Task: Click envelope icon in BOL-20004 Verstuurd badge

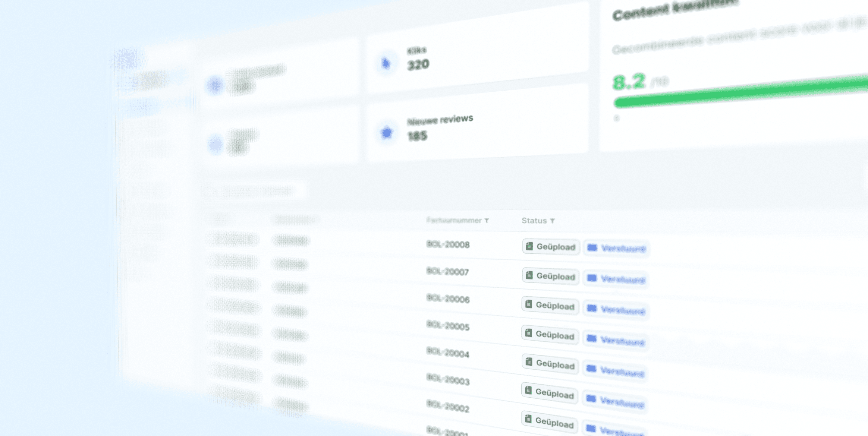Action: (x=591, y=369)
